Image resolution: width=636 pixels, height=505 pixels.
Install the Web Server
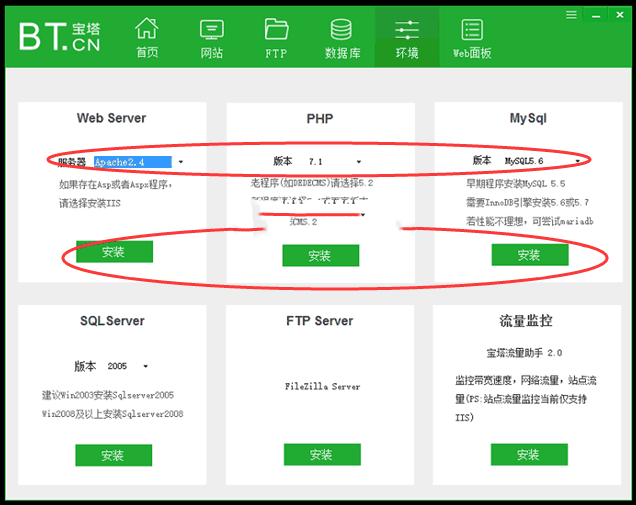click(x=114, y=251)
